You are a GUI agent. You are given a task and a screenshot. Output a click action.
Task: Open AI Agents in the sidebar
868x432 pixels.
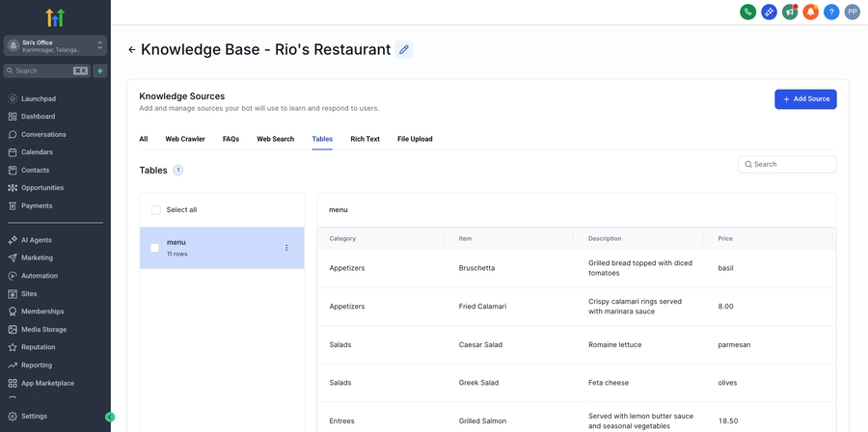click(x=37, y=240)
